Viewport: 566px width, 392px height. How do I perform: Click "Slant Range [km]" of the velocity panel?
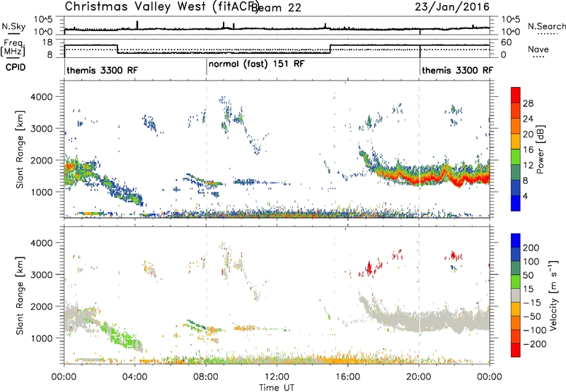[x=20, y=296]
